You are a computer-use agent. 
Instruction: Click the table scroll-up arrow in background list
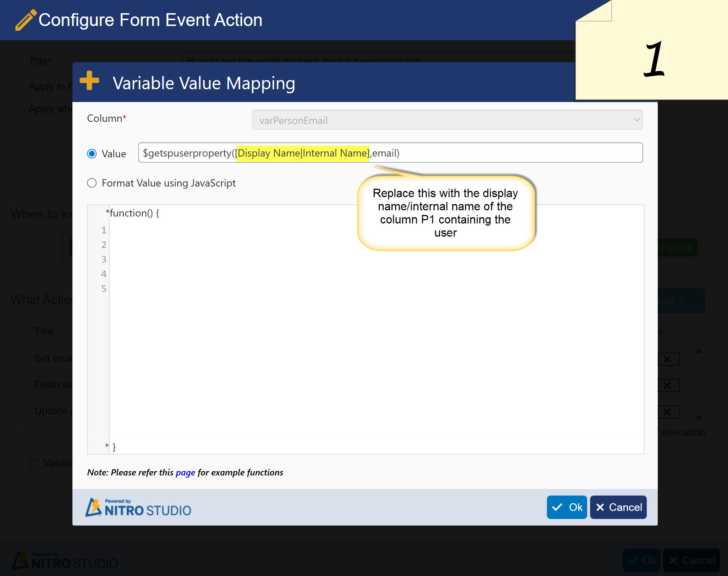699,351
